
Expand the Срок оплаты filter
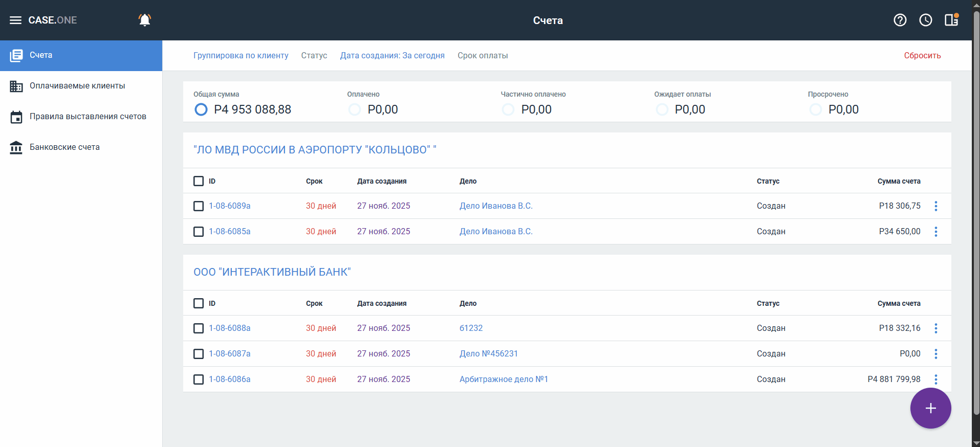pyautogui.click(x=483, y=56)
